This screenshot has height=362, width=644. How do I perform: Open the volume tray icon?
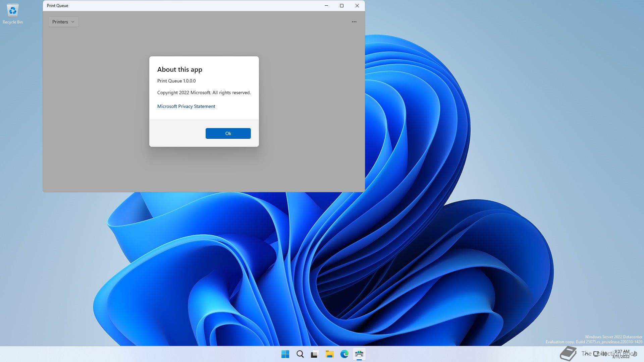tap(604, 354)
